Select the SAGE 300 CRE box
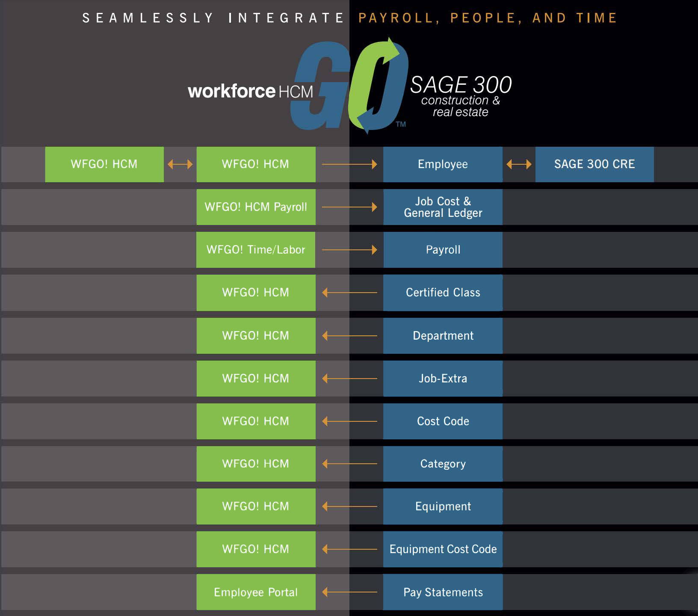Screen dimensions: 698x616 594,164
